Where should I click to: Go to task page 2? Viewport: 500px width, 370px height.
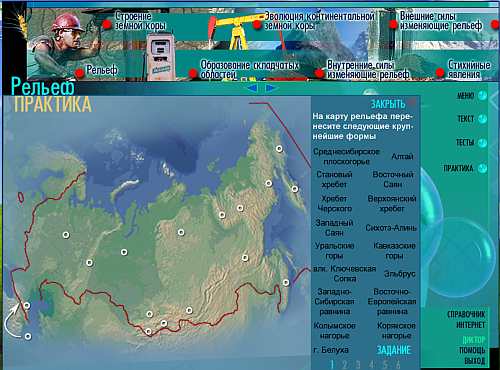point(345,364)
